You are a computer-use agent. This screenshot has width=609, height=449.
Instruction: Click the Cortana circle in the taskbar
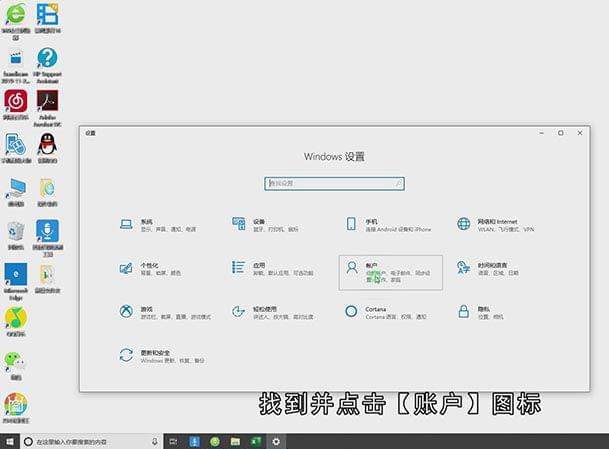coord(28,442)
